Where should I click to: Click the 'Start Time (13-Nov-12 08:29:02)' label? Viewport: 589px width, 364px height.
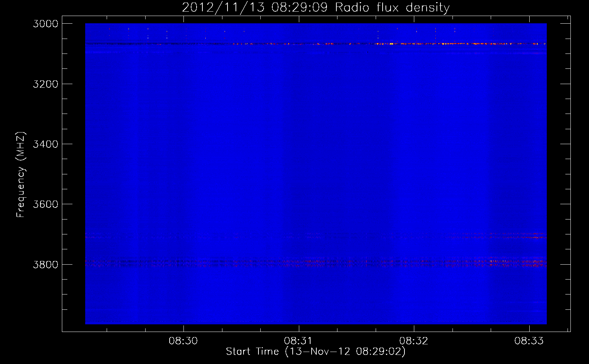click(x=316, y=352)
